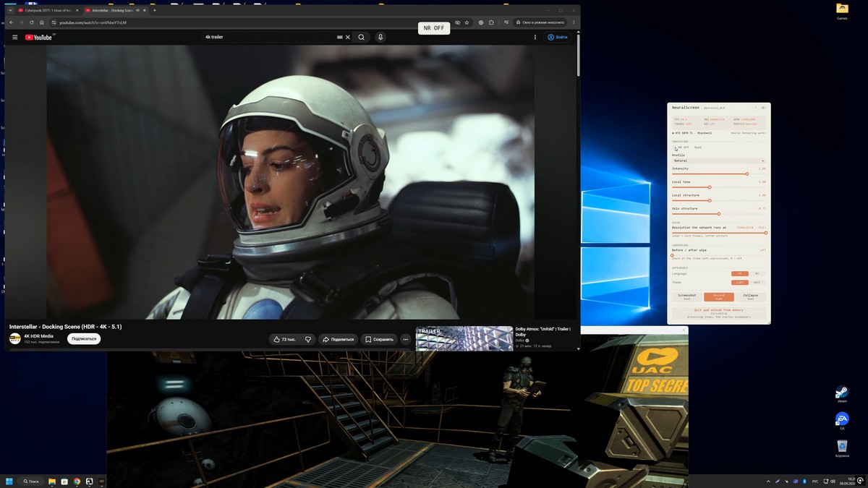The height and width of the screenshot is (488, 868).
Task: Switch the РУС keyboard language indicator
Action: [815, 481]
